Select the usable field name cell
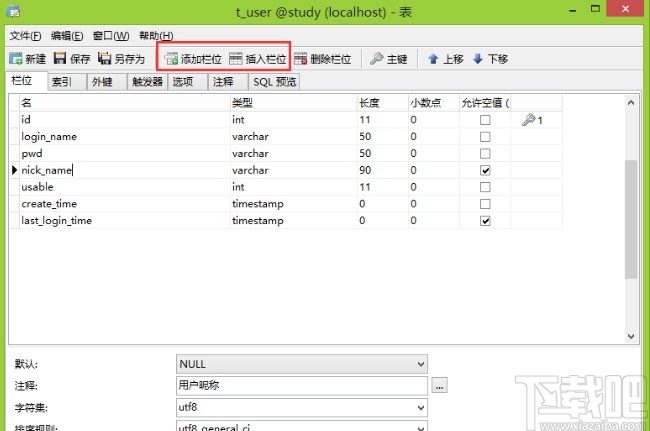This screenshot has height=431, width=650. [x=125, y=187]
